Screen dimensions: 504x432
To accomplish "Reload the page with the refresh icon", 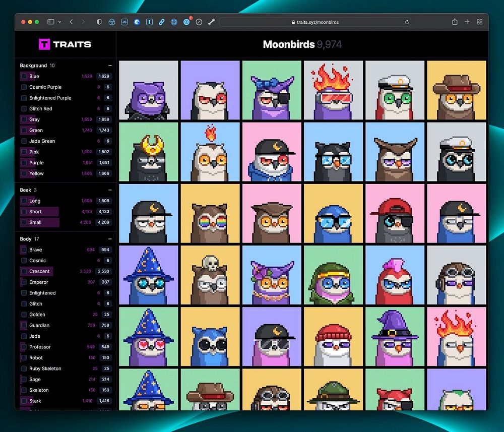I will (407, 22).
